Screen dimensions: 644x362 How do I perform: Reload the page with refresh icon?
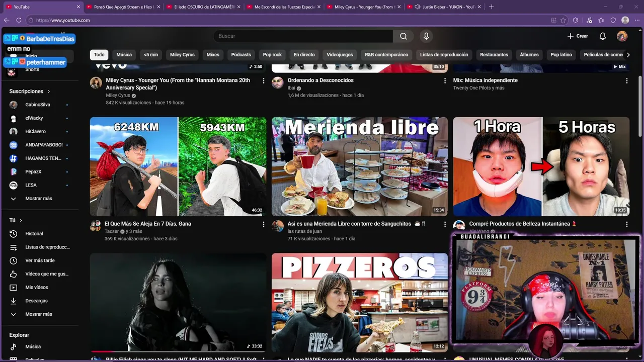[19, 20]
